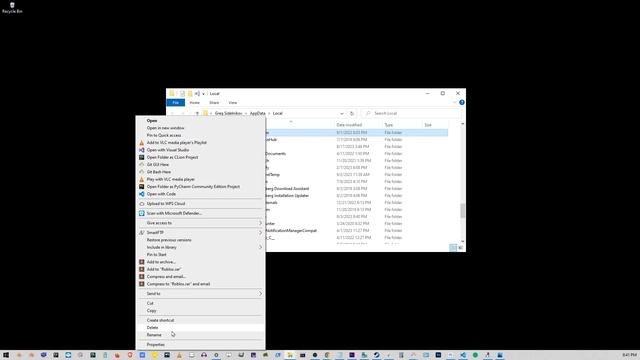640x360 pixels.
Task: Click the SmartFTP icon in context menu
Action: coord(142,233)
